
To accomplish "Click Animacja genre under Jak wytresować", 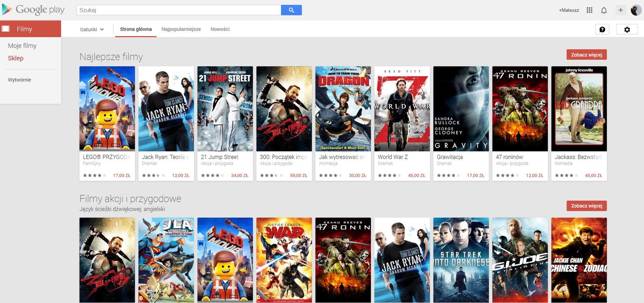I will point(328,163).
